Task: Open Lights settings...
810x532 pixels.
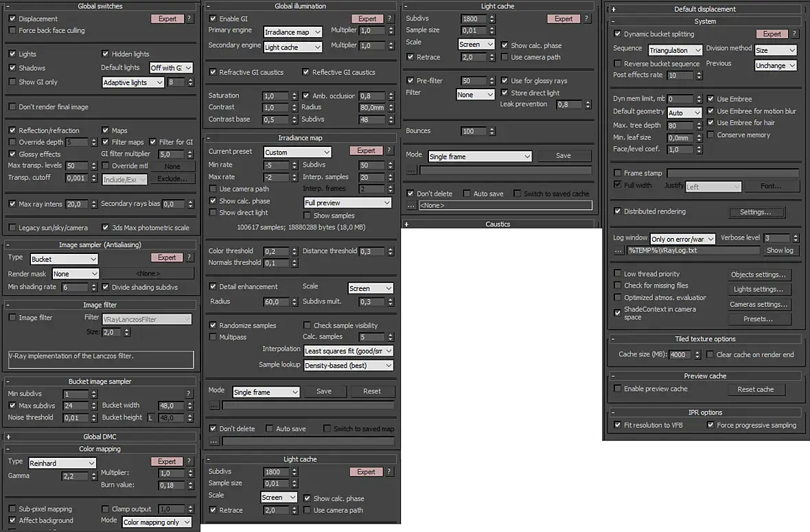Action: [x=758, y=289]
